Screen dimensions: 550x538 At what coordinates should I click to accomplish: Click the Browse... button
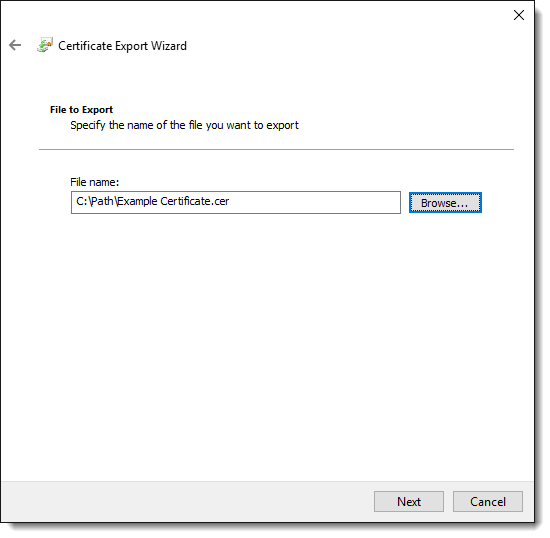click(x=445, y=202)
